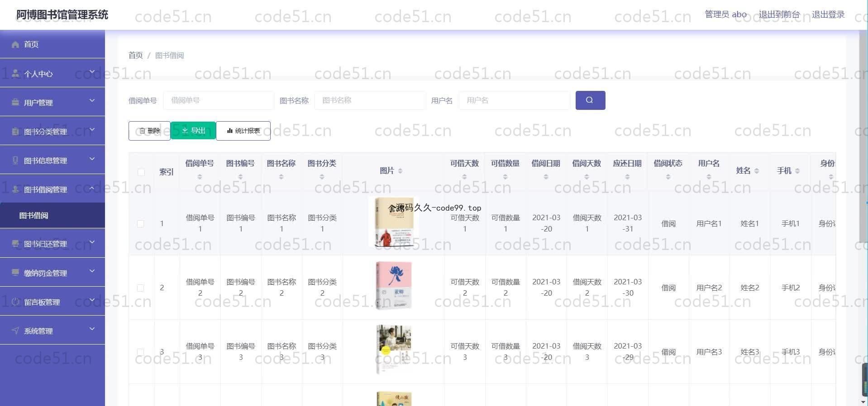Expand the 图书分类管理 sidebar menu
The height and width of the screenshot is (406, 868).
point(92,130)
